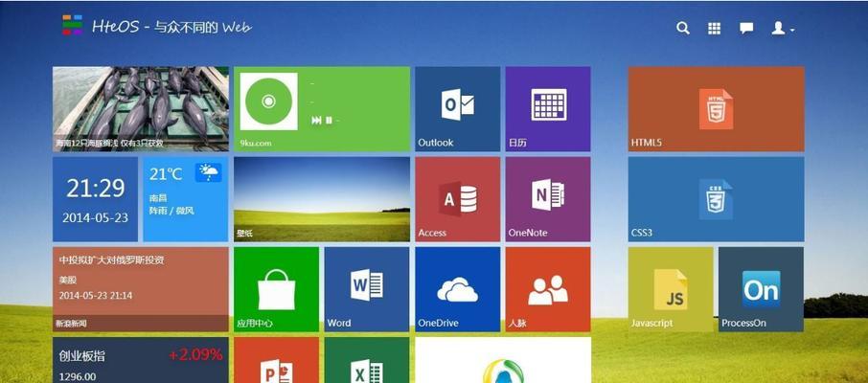
Task: Launch the OneNote tile
Action: [x=548, y=199]
